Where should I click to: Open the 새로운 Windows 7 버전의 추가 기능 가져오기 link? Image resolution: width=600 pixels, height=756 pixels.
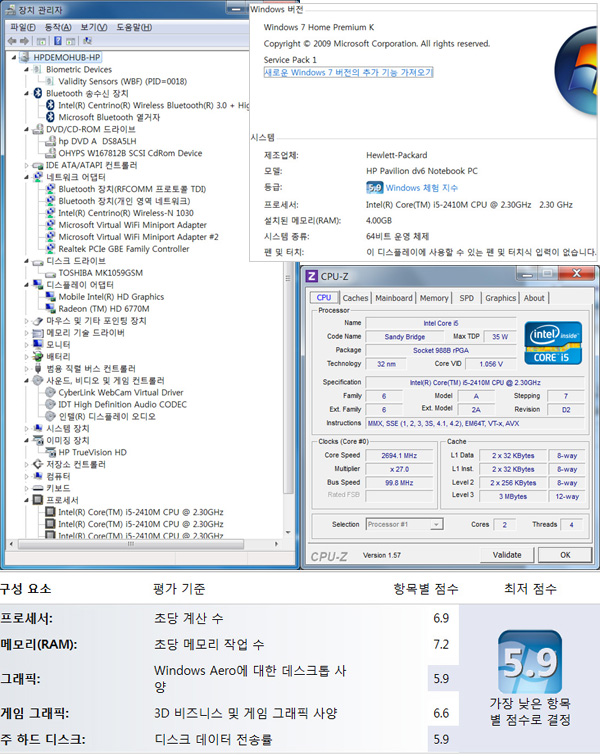348,72
